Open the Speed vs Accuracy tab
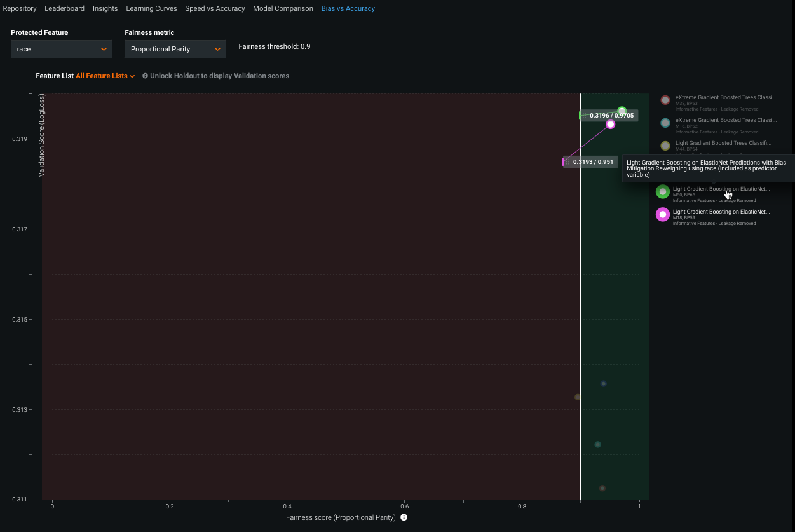This screenshot has width=795, height=532. (215, 8)
